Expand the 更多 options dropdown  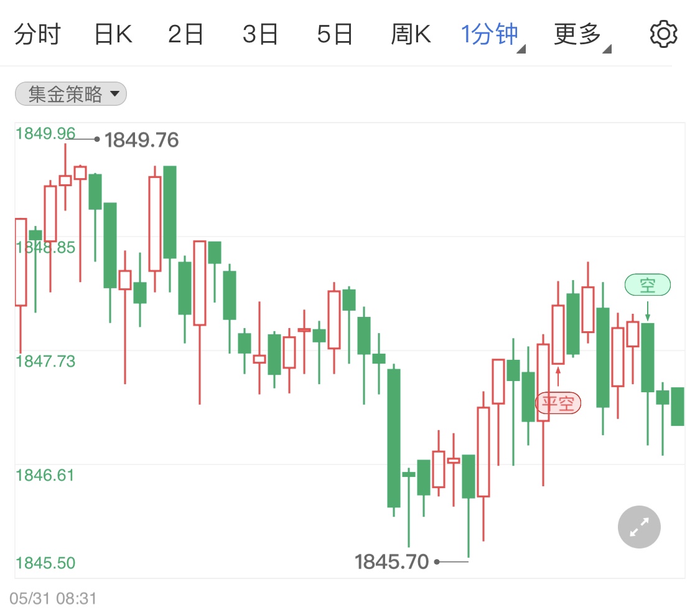(577, 34)
